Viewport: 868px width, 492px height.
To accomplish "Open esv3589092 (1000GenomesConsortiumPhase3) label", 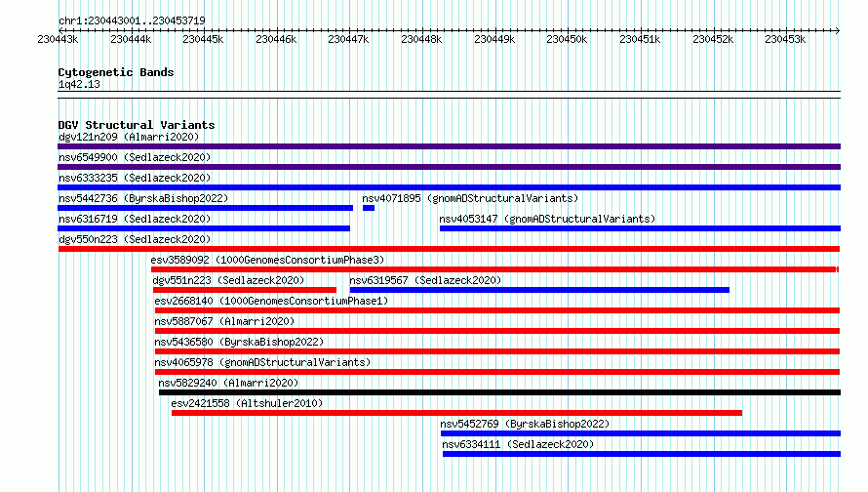I will [x=267, y=260].
